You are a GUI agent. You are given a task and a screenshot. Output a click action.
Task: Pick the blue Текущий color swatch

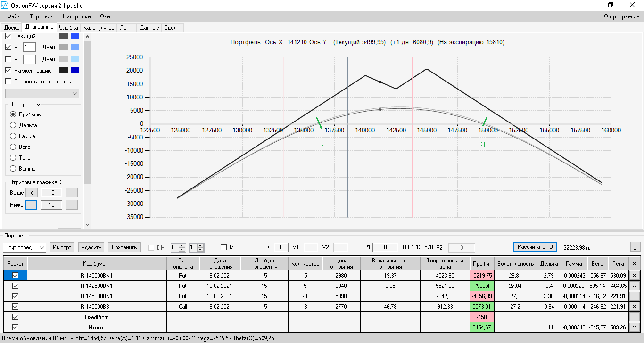pyautogui.click(x=75, y=36)
